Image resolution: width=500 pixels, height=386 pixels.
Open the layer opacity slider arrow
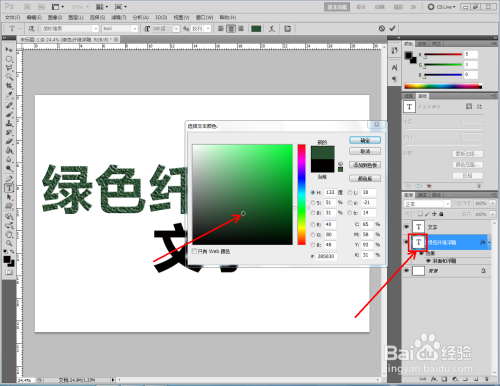(x=493, y=203)
